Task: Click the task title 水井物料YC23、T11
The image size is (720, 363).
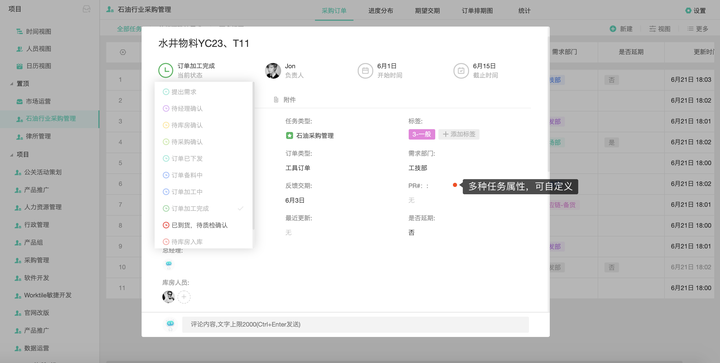Action: pos(204,44)
